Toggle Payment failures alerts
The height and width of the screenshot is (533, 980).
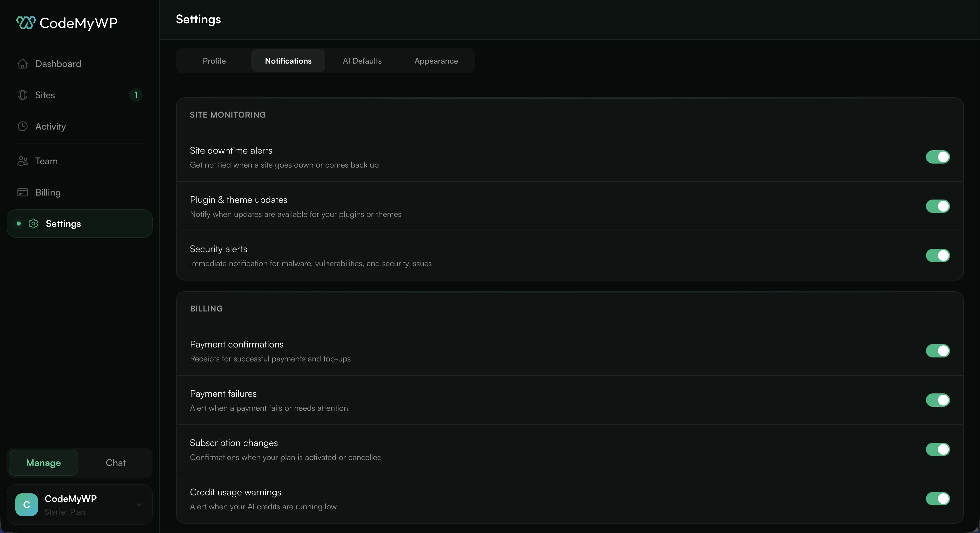click(x=937, y=400)
